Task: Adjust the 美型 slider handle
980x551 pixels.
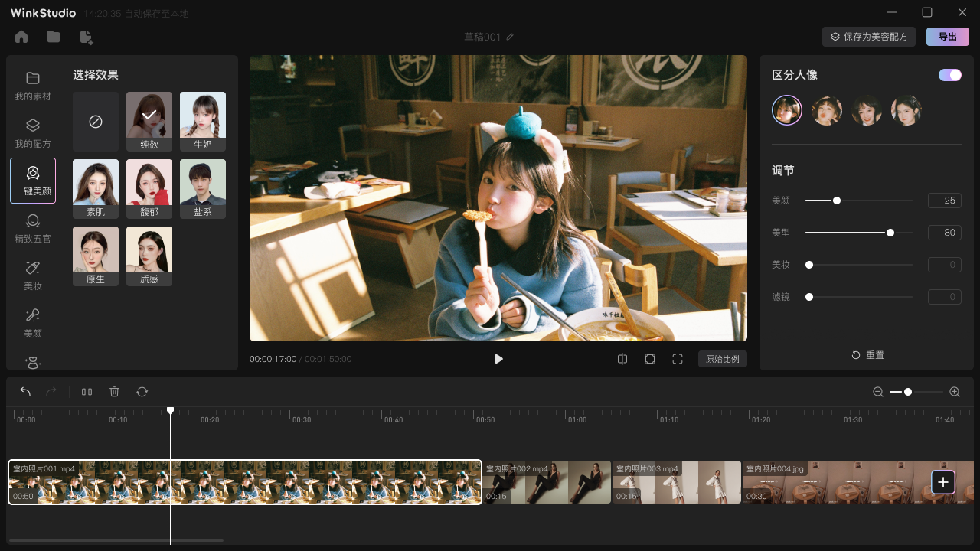Action: click(890, 232)
